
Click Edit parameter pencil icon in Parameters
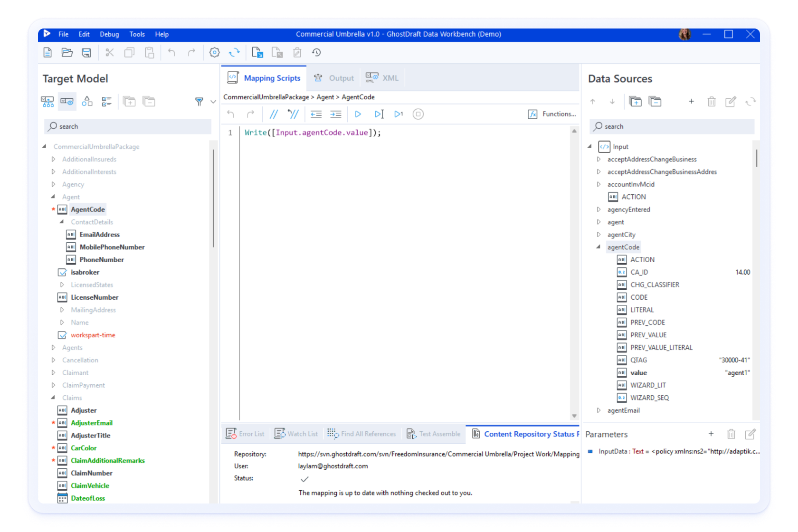coord(750,434)
